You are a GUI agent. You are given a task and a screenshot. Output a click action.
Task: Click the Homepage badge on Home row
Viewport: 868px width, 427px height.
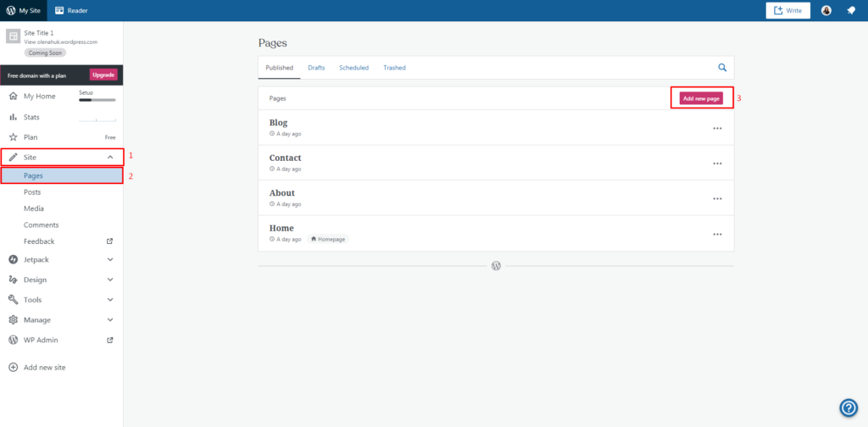click(328, 240)
